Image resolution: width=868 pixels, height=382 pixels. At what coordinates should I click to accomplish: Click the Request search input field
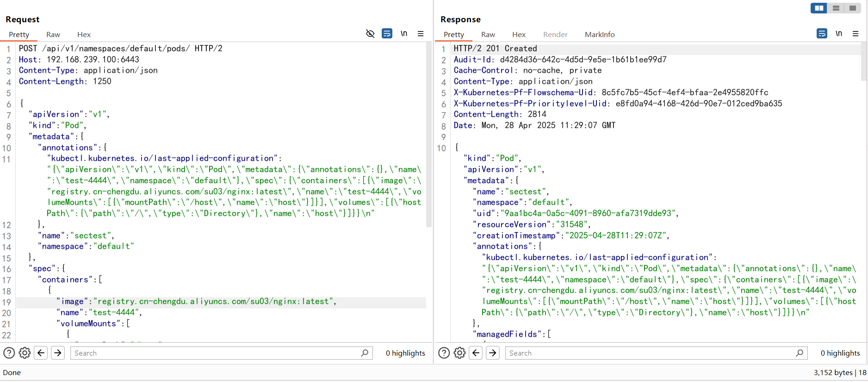tap(221, 353)
